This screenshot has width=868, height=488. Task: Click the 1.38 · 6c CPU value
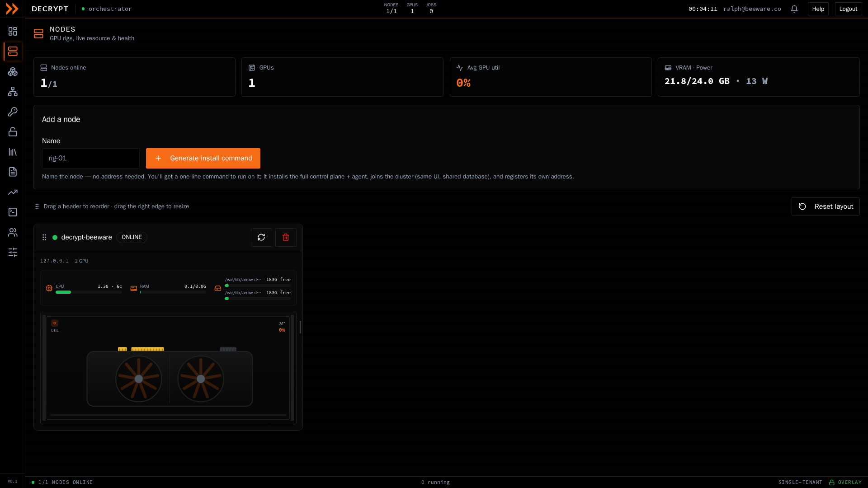tap(110, 286)
